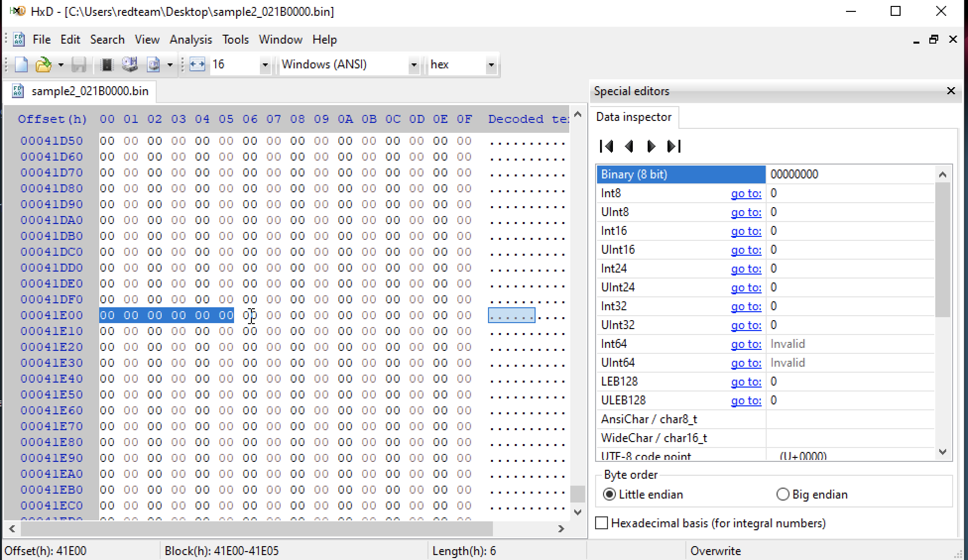Click the document icon beside File menu
Viewport: 968px width, 560px height.
tap(19, 39)
